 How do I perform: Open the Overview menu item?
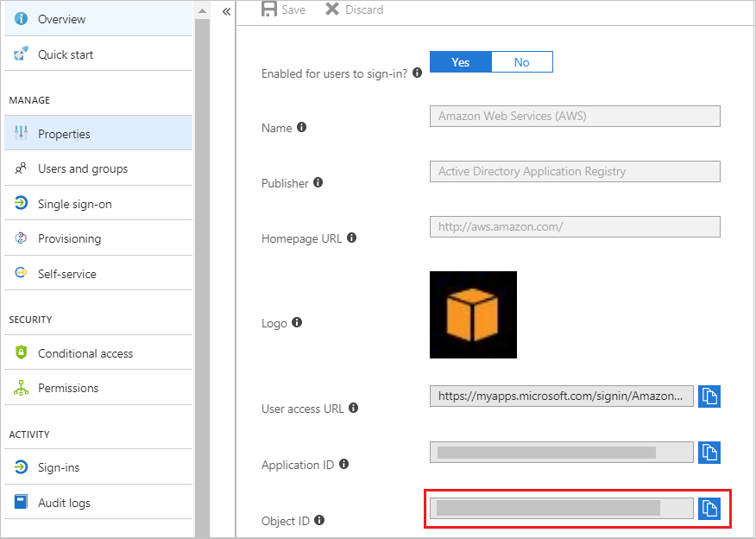point(60,19)
